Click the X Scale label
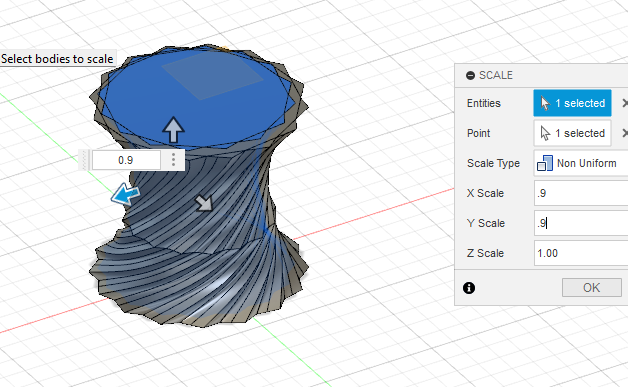 pos(485,193)
